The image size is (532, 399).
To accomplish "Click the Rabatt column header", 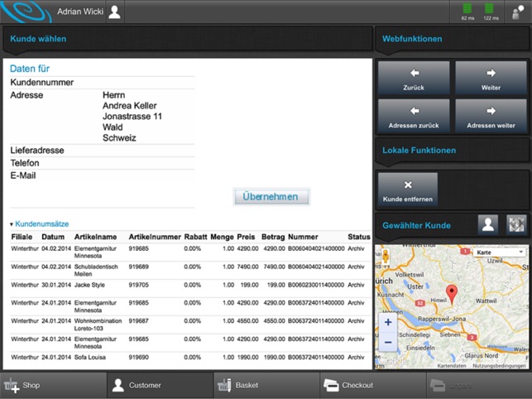I will (x=195, y=237).
